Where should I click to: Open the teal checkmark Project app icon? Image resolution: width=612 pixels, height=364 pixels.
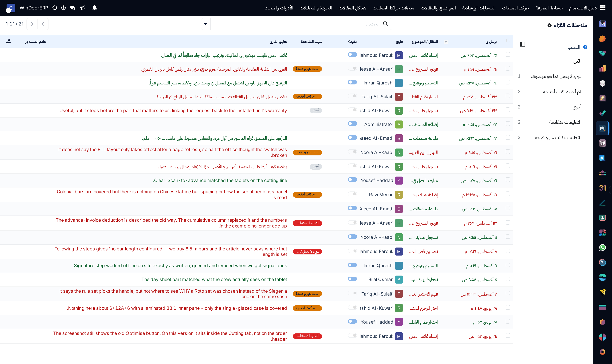[x=602, y=113]
